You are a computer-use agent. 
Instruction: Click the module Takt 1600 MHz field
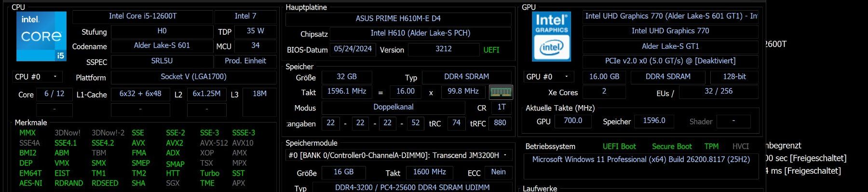430,172
